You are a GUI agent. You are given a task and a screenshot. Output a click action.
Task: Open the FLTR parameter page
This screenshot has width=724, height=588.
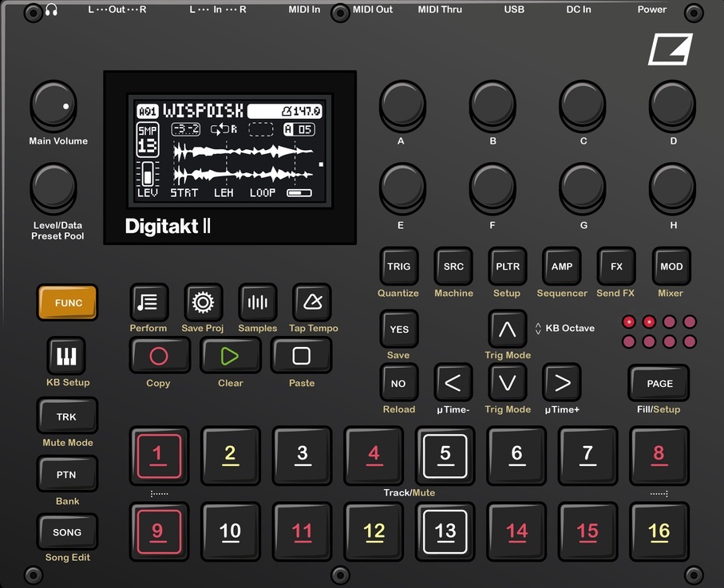tap(508, 266)
